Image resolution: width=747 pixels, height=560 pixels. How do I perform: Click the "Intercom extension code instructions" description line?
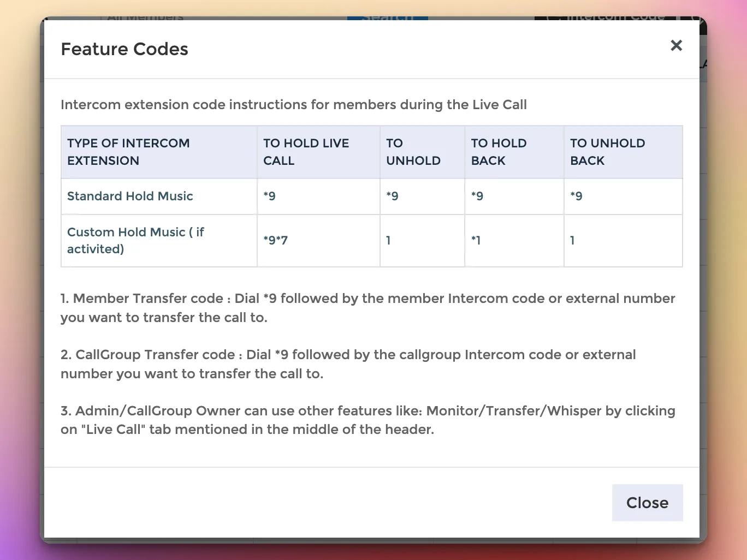point(294,105)
